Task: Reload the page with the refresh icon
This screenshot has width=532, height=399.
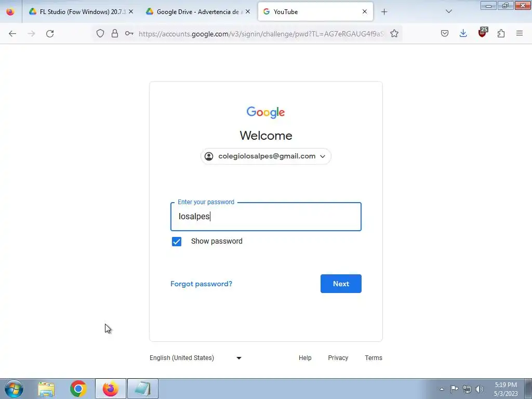Action: point(50,34)
